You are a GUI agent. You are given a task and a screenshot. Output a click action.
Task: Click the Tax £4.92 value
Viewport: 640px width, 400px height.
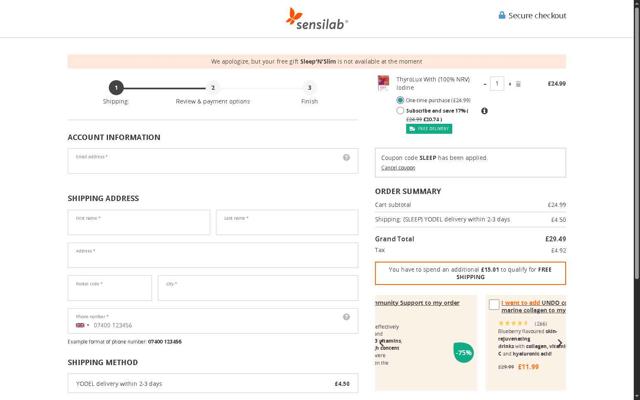click(558, 251)
